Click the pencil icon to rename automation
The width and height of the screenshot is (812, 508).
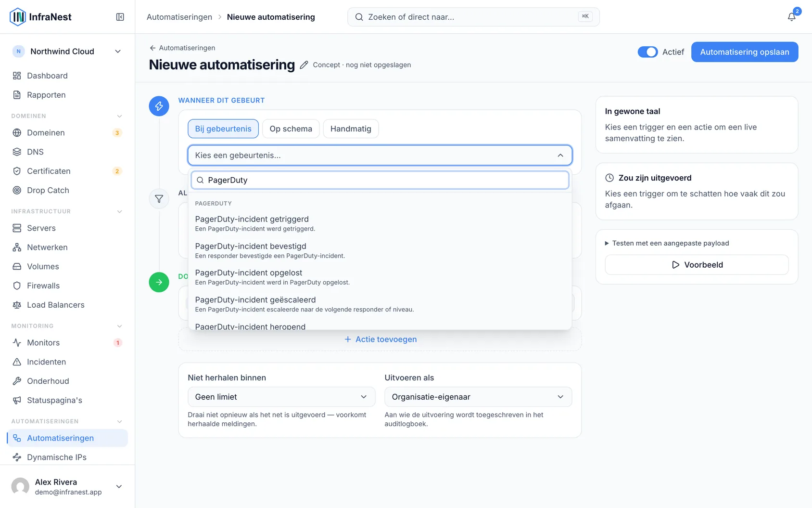304,65
